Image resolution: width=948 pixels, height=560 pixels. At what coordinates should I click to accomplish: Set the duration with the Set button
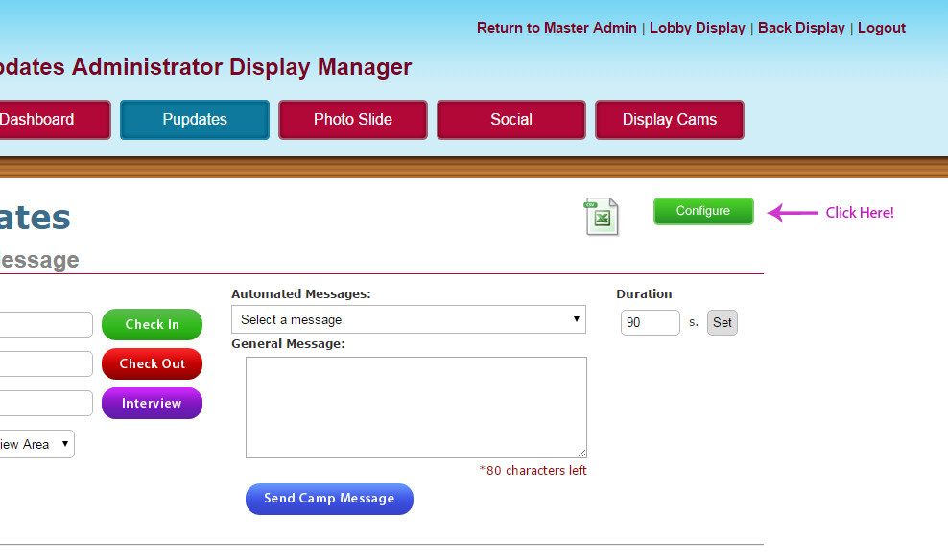point(723,322)
